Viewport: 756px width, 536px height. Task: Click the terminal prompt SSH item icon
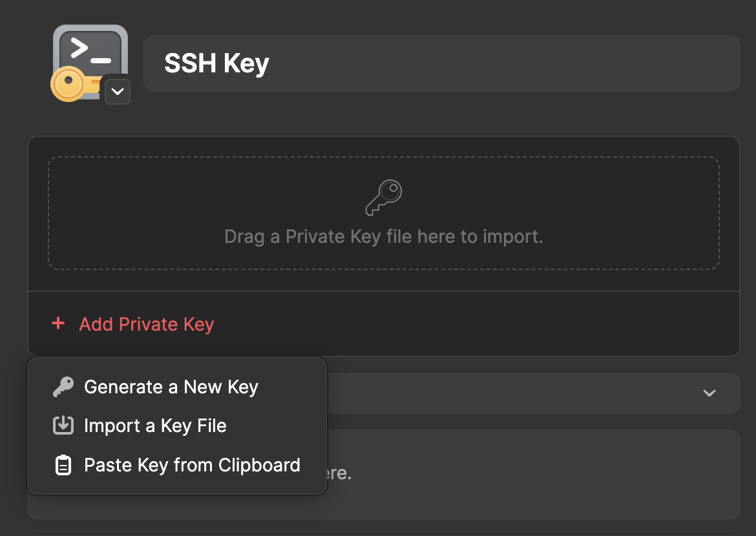point(90,53)
